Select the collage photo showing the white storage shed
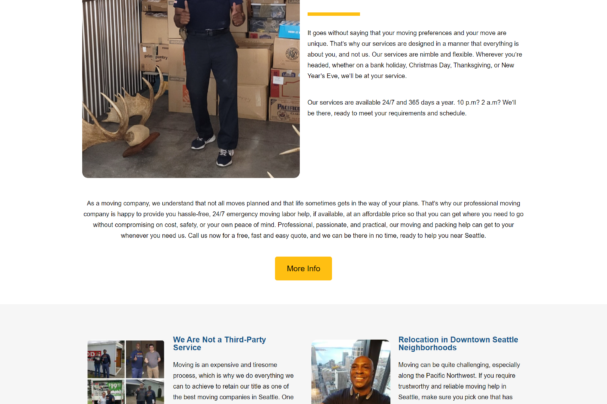607x404 pixels. tap(106, 359)
